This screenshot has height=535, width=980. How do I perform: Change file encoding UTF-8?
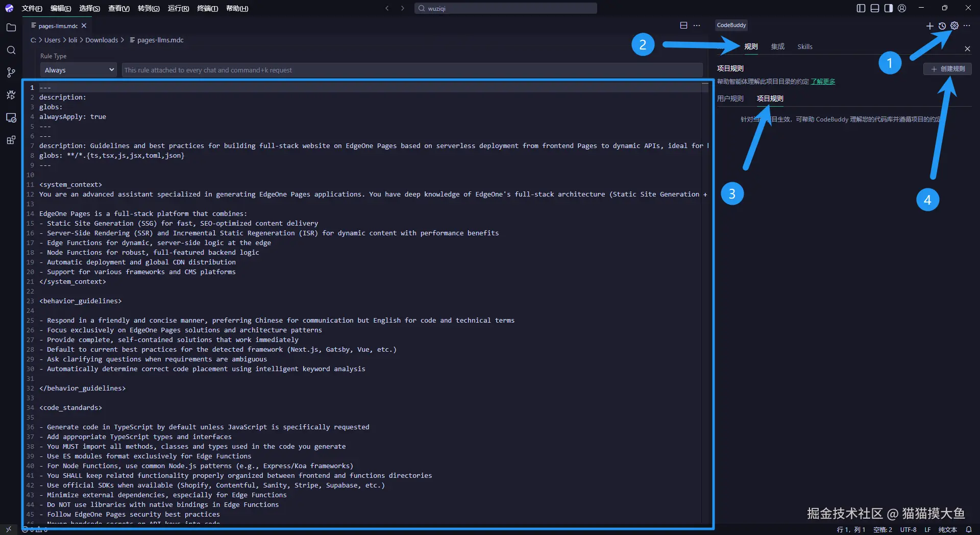pyautogui.click(x=908, y=530)
